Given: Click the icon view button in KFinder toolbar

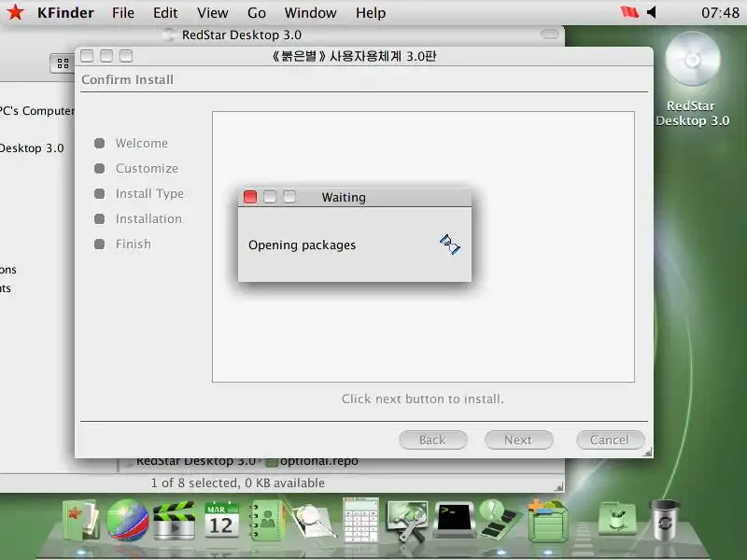Looking at the screenshot, I should [63, 63].
